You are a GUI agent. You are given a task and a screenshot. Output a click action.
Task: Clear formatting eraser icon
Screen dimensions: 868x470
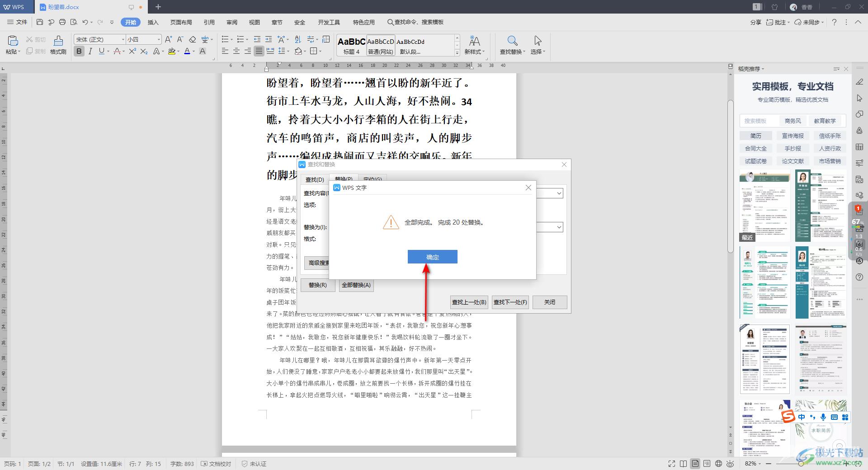[192, 39]
